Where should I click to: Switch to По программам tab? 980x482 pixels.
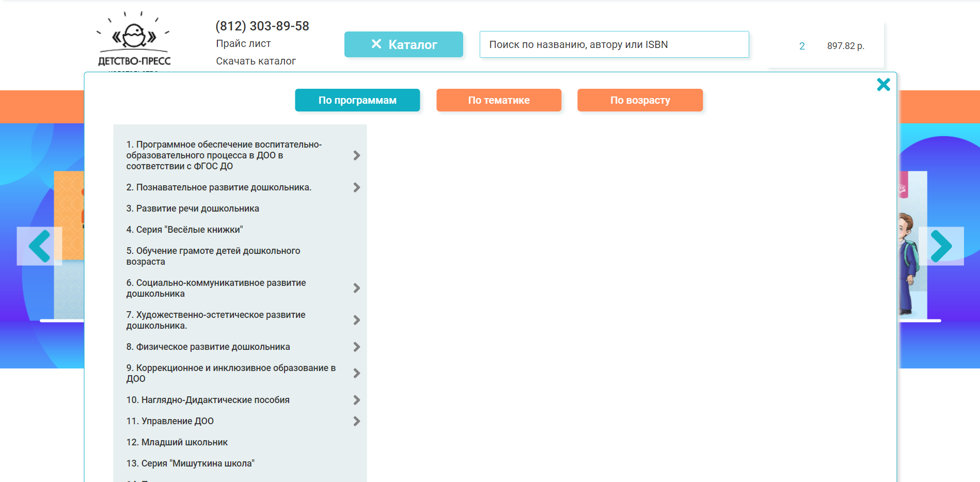(x=357, y=100)
